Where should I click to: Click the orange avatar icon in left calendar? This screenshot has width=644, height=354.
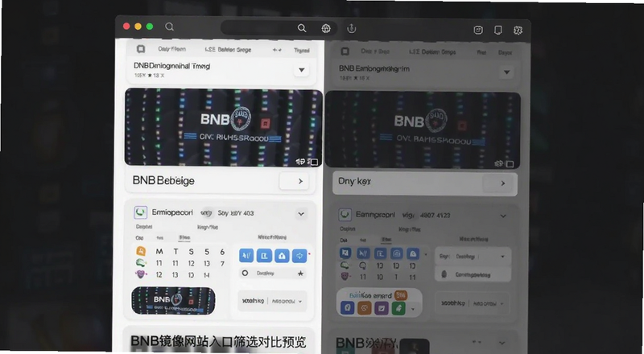[141, 251]
